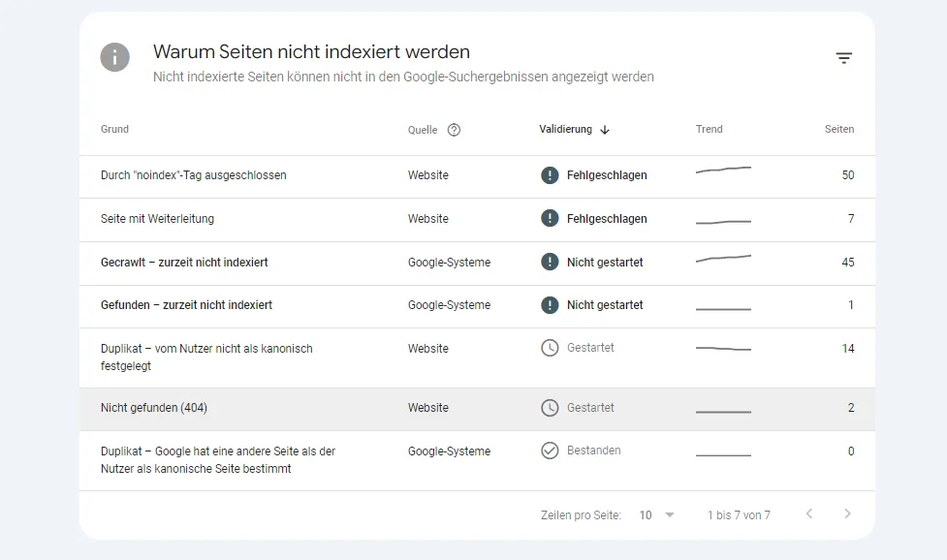The image size is (947, 560).
Task: Open Gefunden – zurzeit nicht indexiert row
Action: (x=477, y=306)
